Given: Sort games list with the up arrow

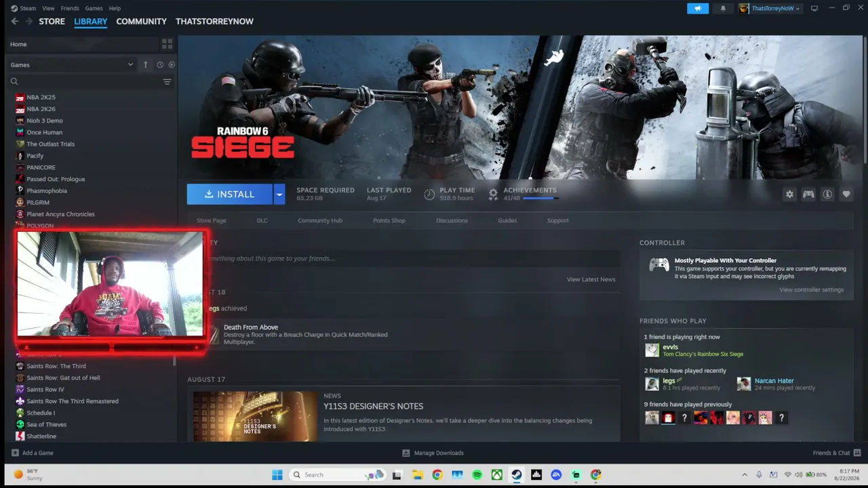Looking at the screenshot, I should (145, 65).
